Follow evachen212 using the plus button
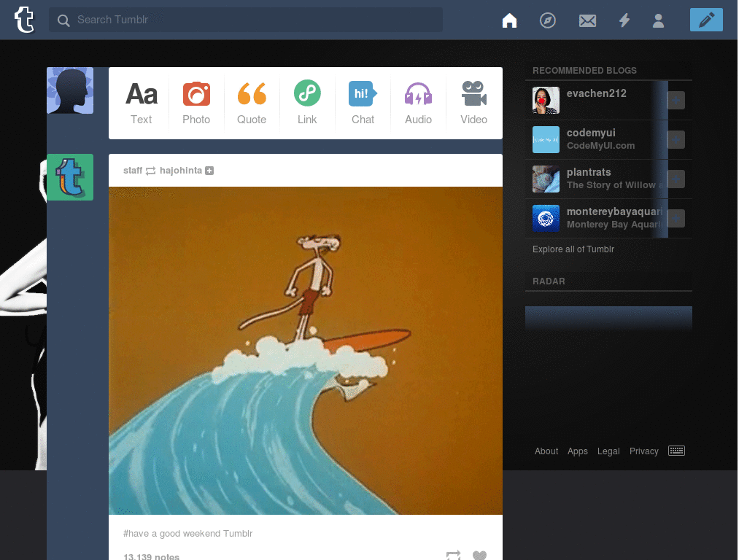This screenshot has width=747, height=560. (676, 100)
